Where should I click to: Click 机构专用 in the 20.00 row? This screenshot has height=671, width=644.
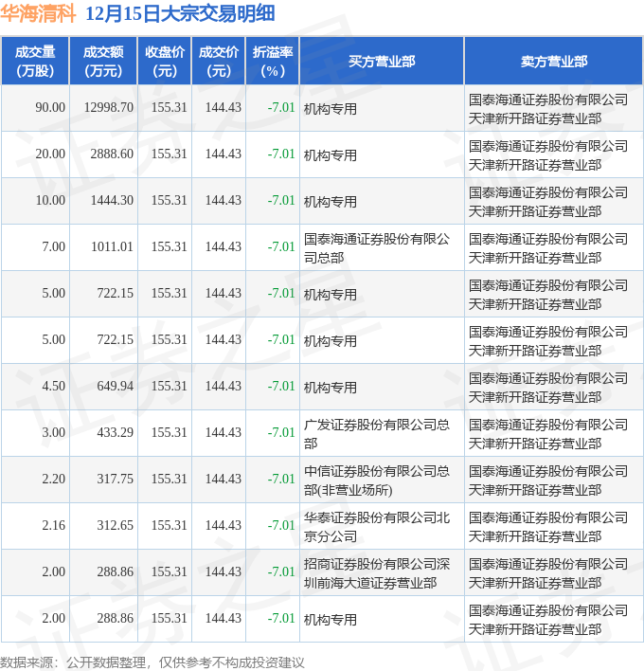[x=331, y=155]
